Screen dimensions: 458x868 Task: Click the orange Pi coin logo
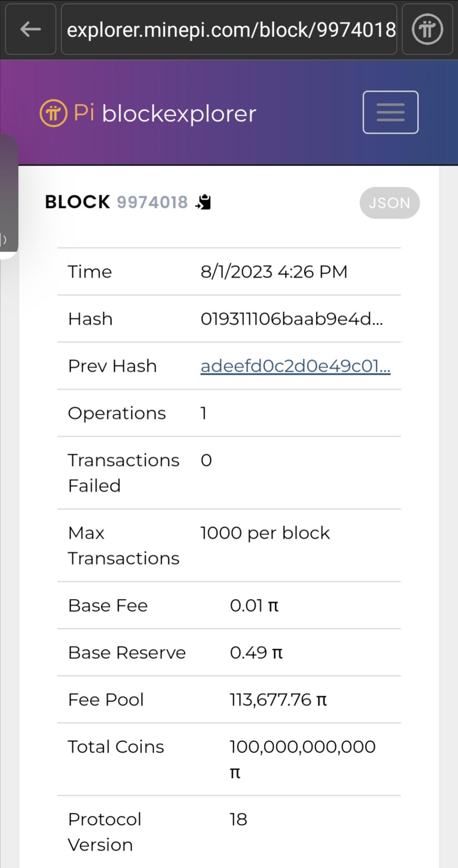click(53, 113)
